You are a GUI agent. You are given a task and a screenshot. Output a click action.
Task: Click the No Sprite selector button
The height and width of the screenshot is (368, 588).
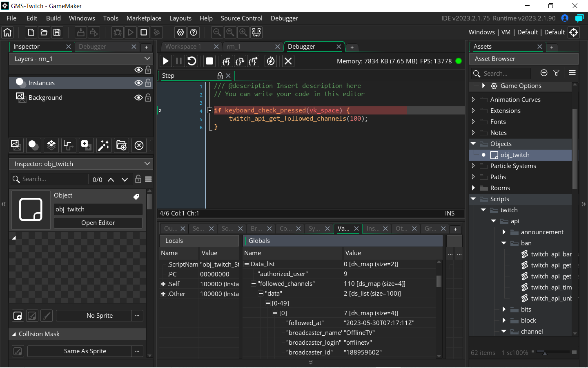coord(94,316)
